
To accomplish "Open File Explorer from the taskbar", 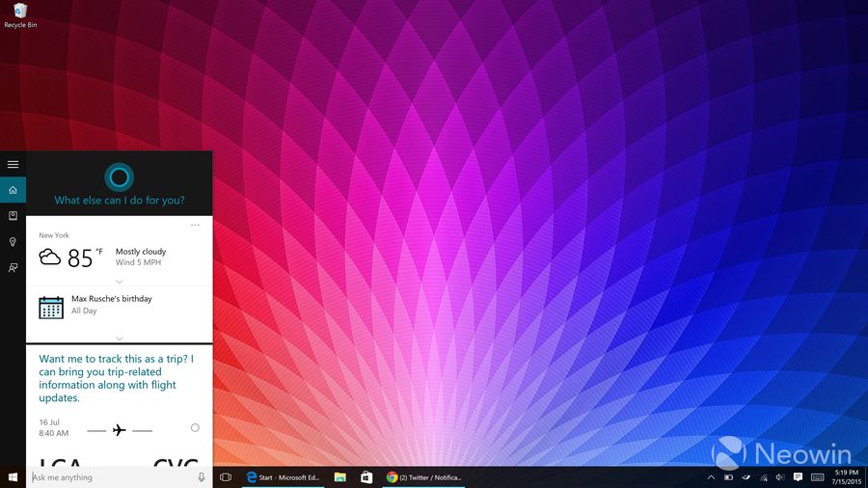I will click(x=339, y=477).
